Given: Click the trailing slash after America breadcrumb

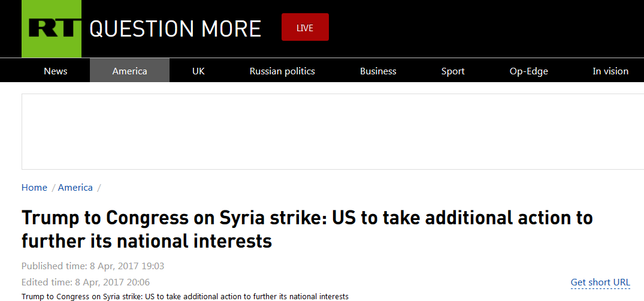Looking at the screenshot, I should coord(99,188).
